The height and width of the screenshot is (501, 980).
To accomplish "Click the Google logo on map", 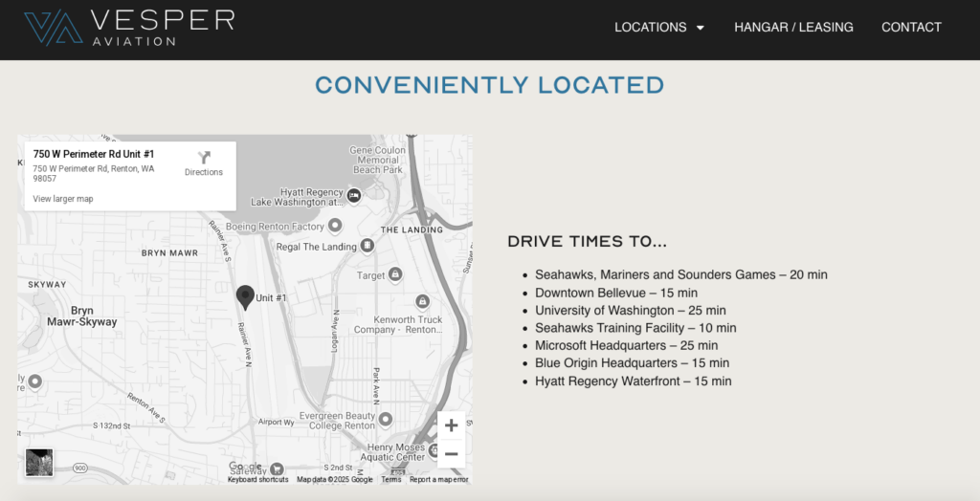I will 245,466.
